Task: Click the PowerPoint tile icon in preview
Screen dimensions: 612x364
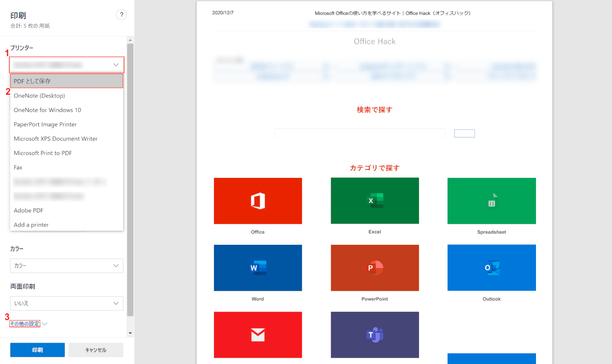Action: [375, 268]
